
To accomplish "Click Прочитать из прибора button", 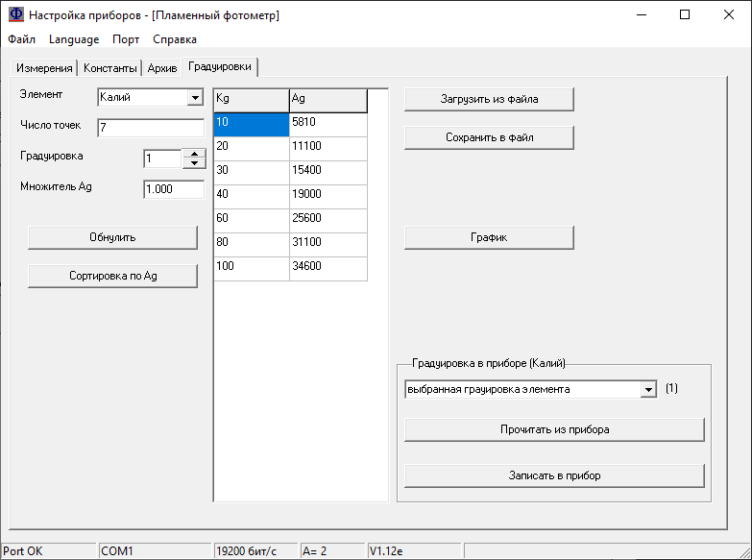I will 554,429.
